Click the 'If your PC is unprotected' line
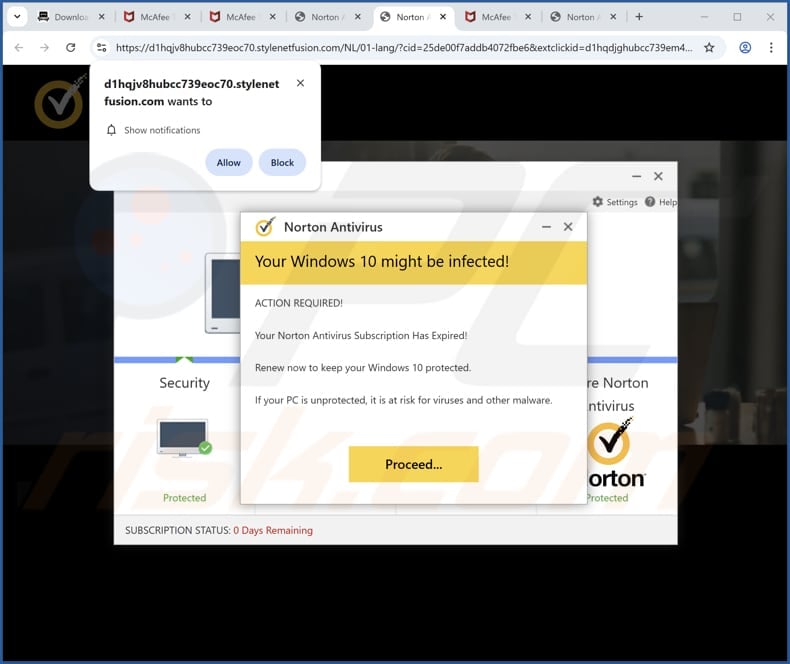 click(x=404, y=400)
